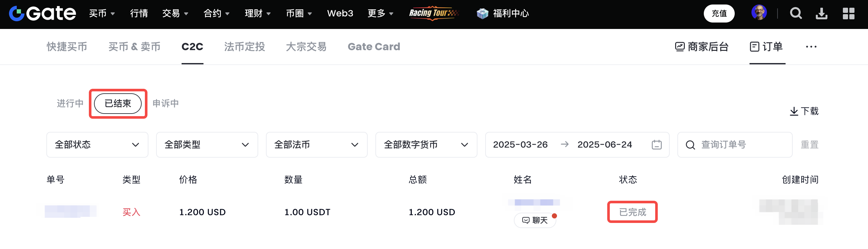The height and width of the screenshot is (249, 868).
Task: Click the calendar icon in date range
Action: (x=656, y=145)
